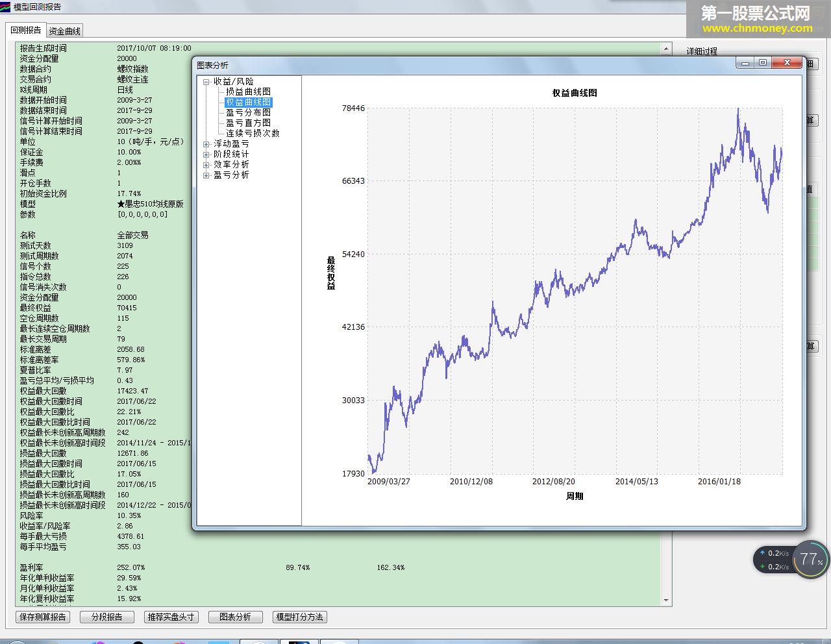Click the 每手最大亏损 value 4378.61
Viewport: 831px width, 644px height.
pyautogui.click(x=130, y=536)
